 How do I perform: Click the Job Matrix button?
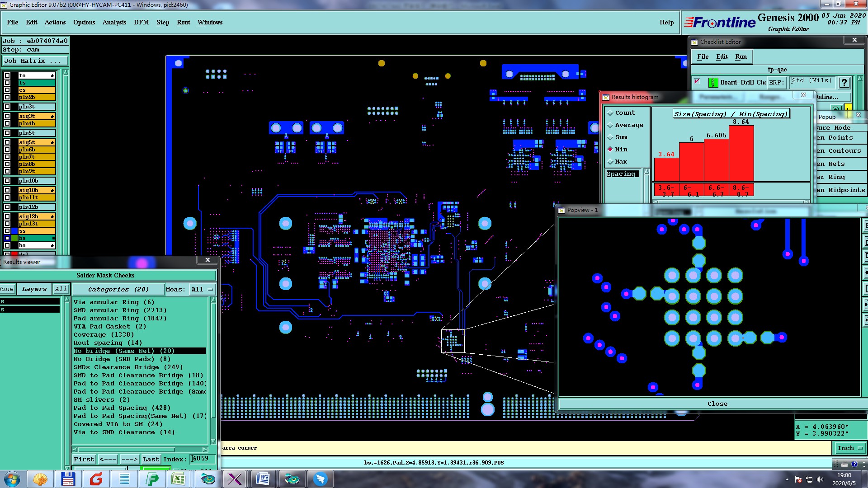click(x=35, y=61)
